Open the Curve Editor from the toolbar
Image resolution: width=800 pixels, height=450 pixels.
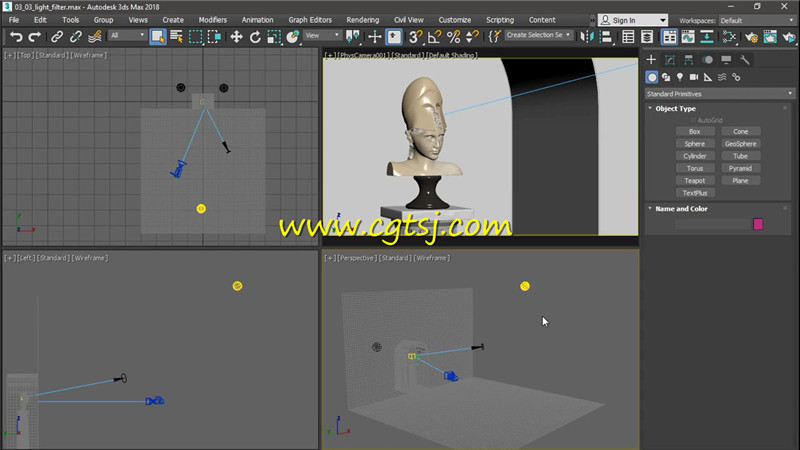click(x=688, y=37)
